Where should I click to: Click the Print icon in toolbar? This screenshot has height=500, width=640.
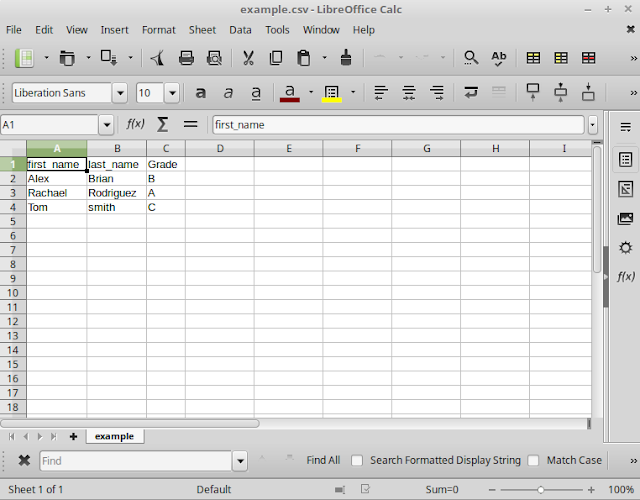(x=186, y=58)
